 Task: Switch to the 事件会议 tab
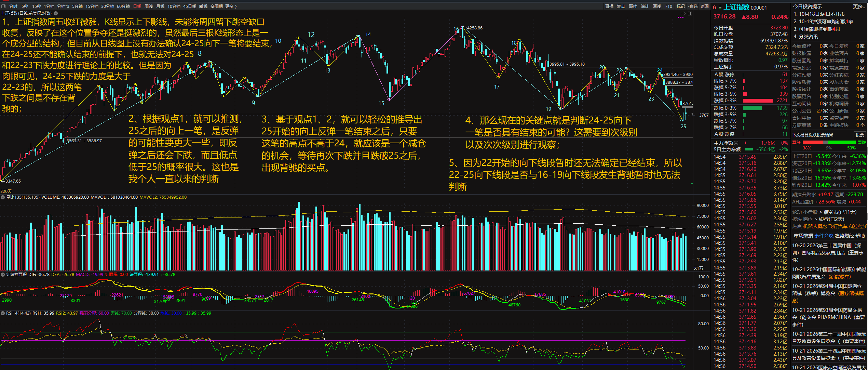click(x=824, y=236)
